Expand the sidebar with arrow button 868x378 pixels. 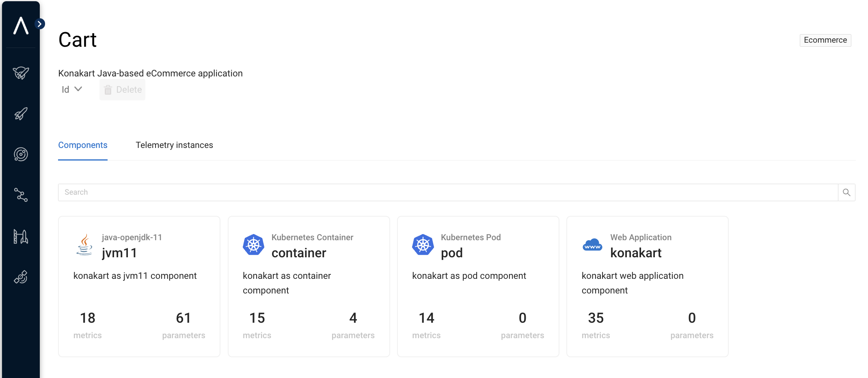40,24
